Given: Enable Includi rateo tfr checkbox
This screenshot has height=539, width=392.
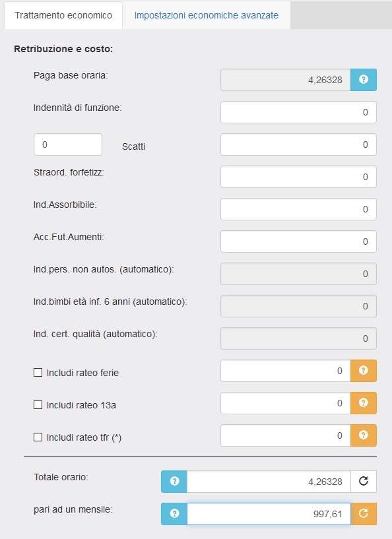Looking at the screenshot, I should click(x=38, y=437).
